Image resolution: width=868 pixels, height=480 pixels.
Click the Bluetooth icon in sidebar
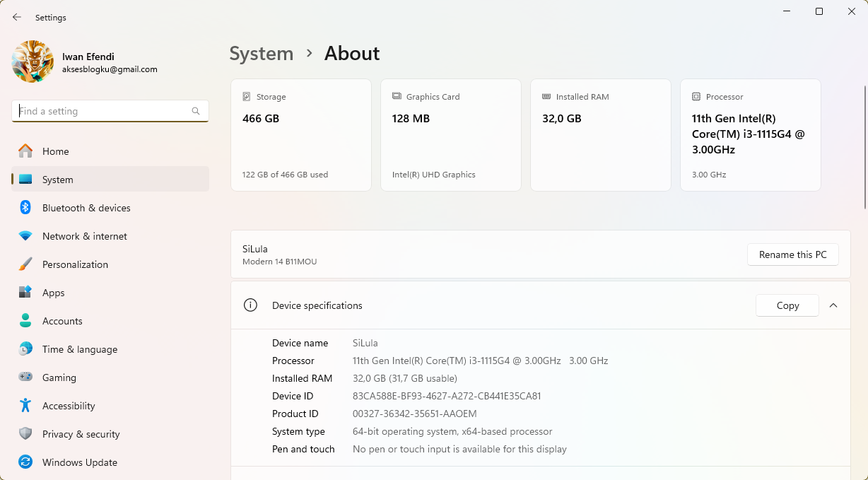(25, 207)
